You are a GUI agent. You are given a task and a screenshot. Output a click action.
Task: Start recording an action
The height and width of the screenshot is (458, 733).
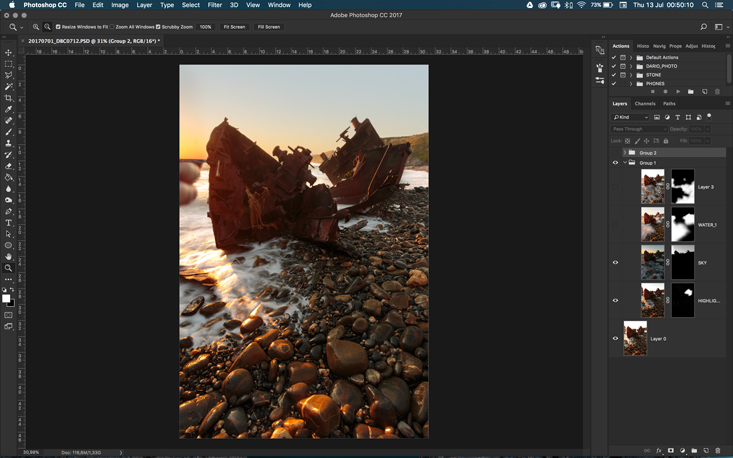[x=665, y=92]
